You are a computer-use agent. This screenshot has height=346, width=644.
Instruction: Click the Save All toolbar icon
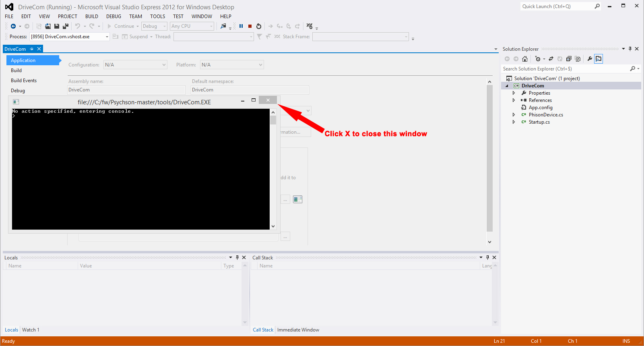(x=66, y=26)
